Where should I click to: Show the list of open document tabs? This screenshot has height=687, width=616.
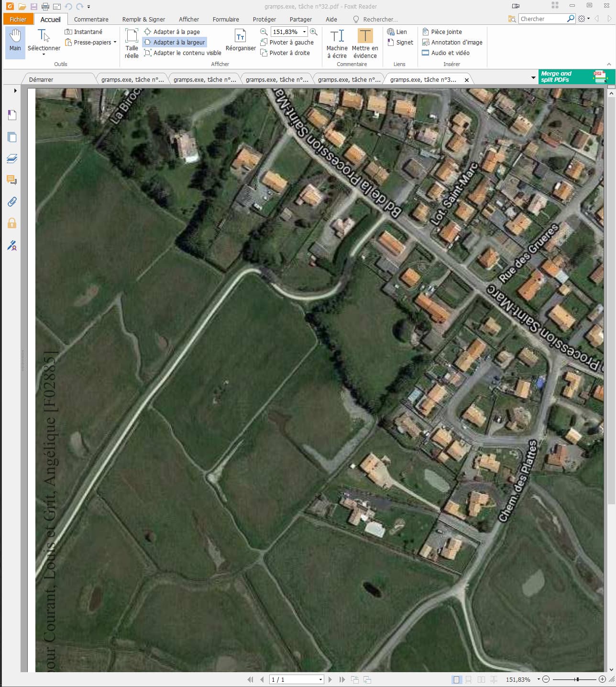[533, 78]
